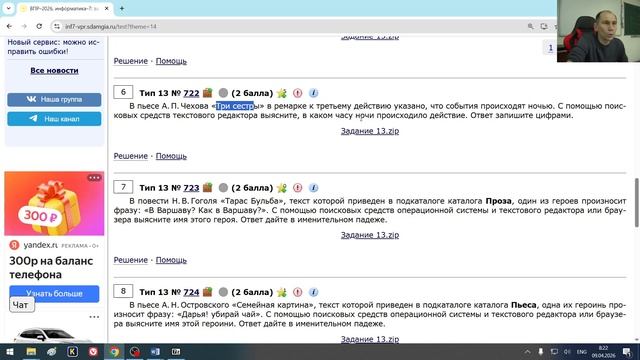The image size is (640, 360).
Task: Click the page vertical scrollbar thumb
Action: tap(637, 203)
